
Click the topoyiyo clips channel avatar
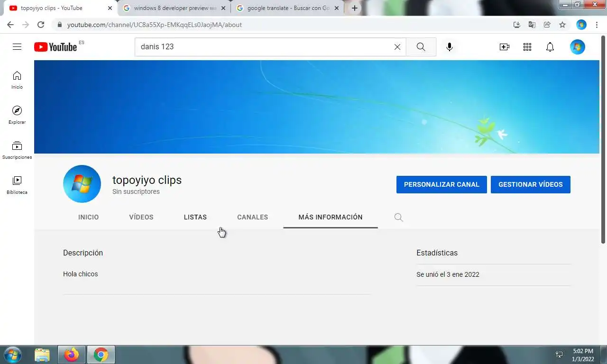pyautogui.click(x=82, y=184)
